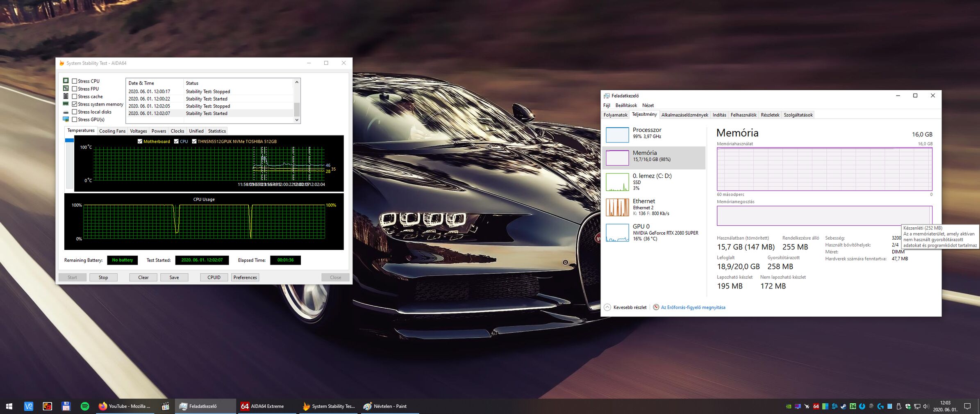This screenshot has height=414, width=980.
Task: Open the volume speaker tray icon
Action: point(926,406)
